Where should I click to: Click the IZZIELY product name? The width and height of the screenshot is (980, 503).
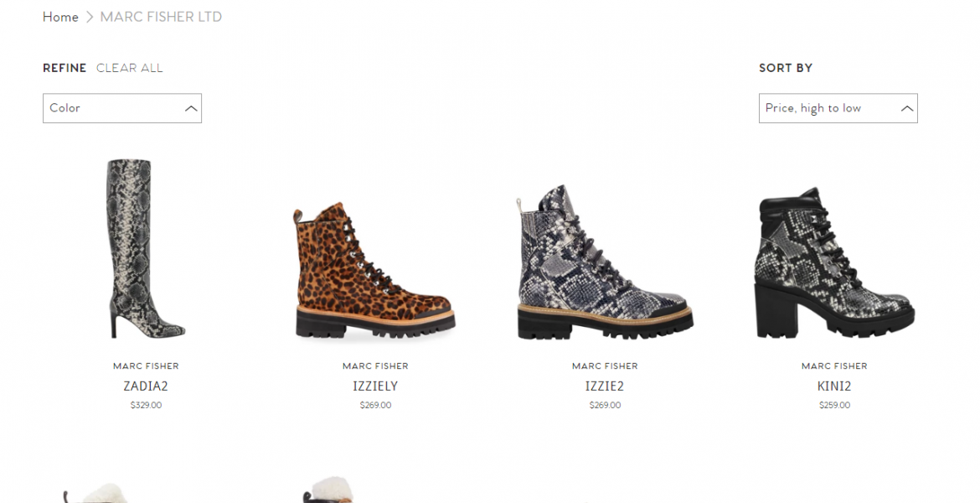click(375, 386)
